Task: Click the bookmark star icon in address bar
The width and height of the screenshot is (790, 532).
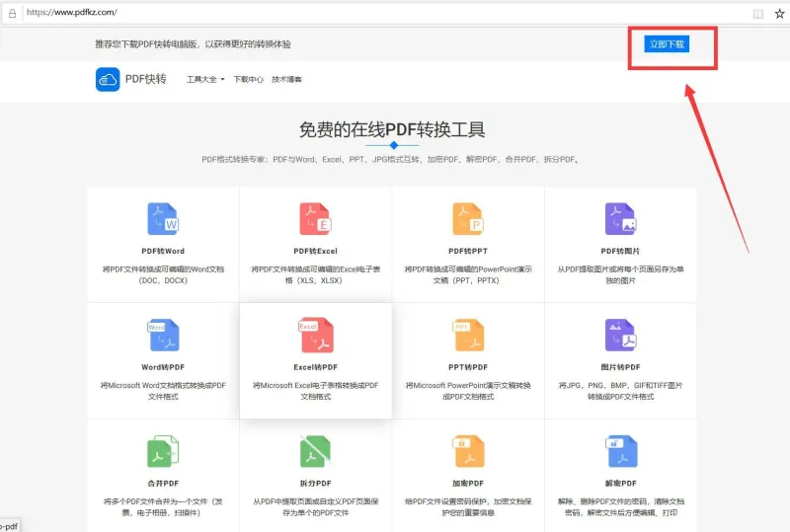Action: click(x=779, y=14)
